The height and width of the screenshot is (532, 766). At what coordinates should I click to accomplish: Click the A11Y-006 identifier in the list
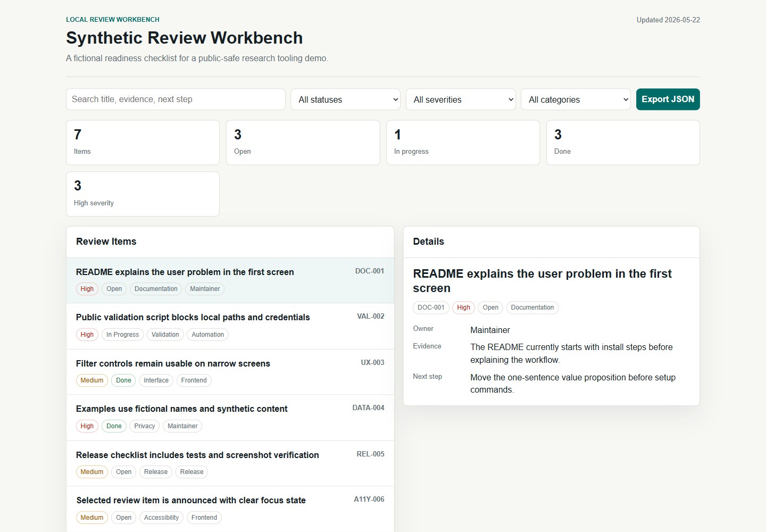369,499
